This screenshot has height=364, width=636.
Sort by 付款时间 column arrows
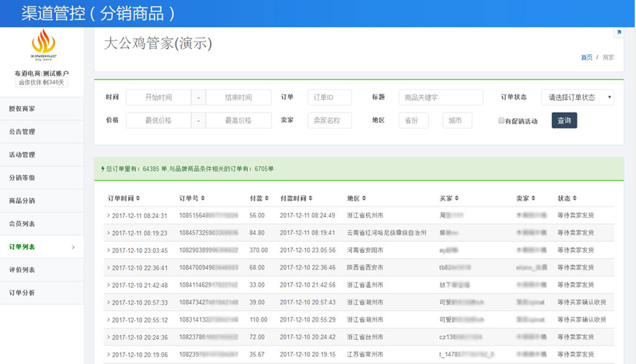click(311, 198)
